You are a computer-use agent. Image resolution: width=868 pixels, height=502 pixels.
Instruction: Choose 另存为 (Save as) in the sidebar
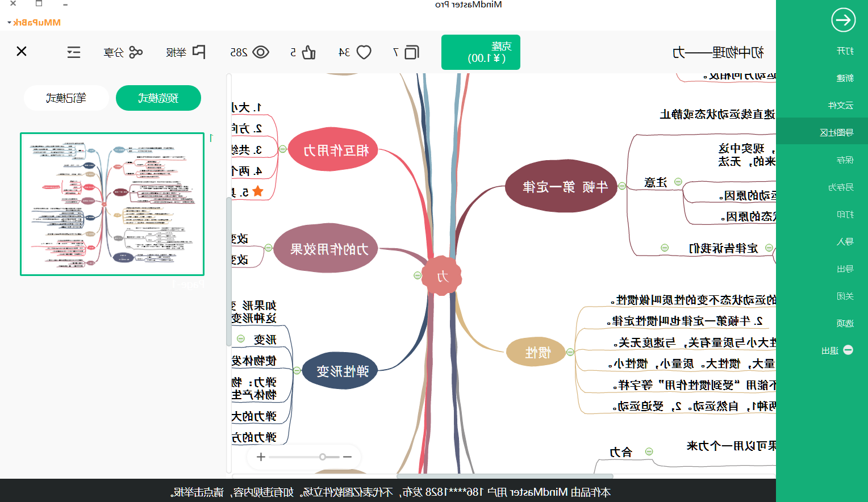pyautogui.click(x=841, y=187)
